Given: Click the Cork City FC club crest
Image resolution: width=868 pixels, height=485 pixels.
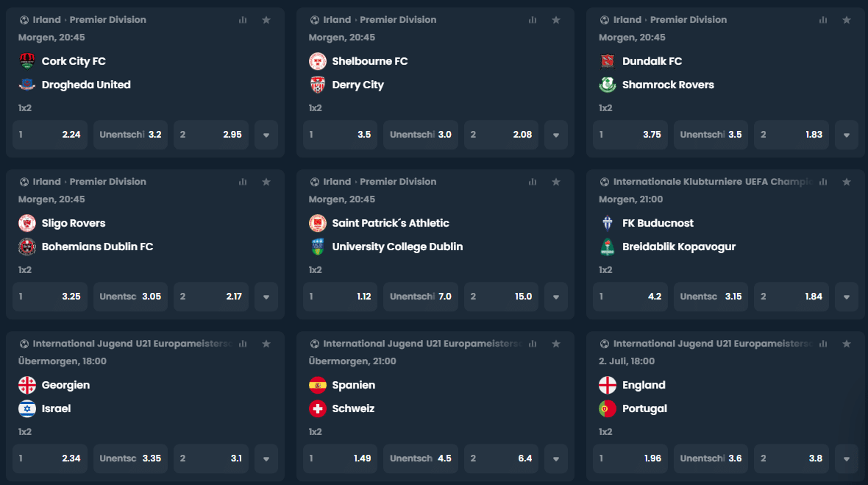Looking at the screenshot, I should tap(27, 61).
